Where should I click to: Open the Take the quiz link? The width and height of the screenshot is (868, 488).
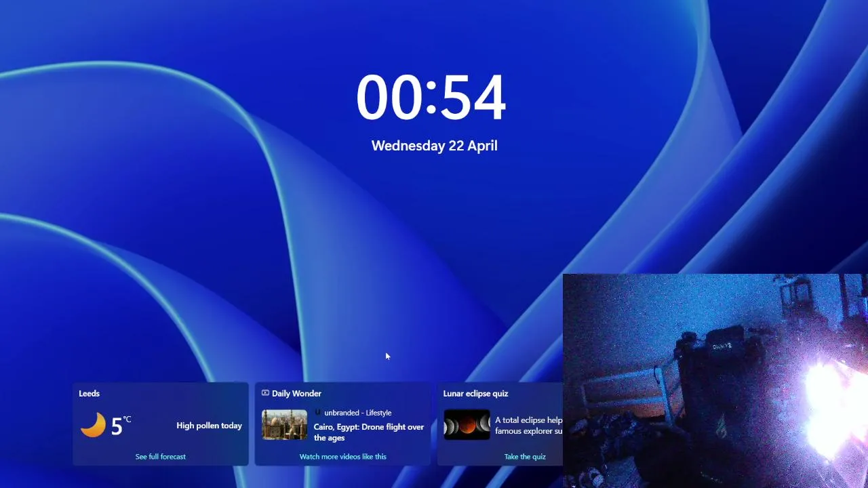[525, 457]
